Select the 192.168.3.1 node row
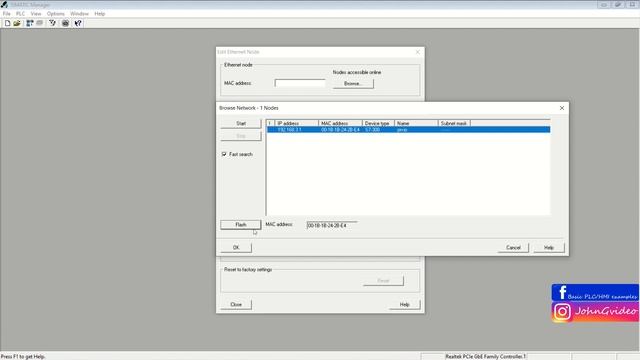The image size is (640, 360). pos(408,129)
